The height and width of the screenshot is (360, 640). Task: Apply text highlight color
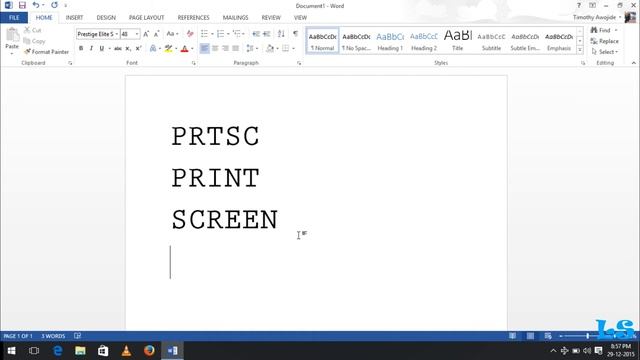pyautogui.click(x=168, y=49)
